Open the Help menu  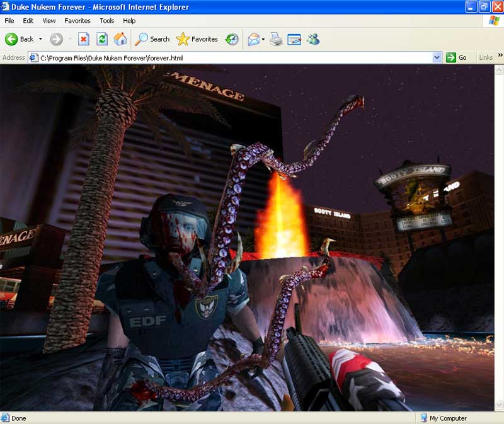[129, 21]
